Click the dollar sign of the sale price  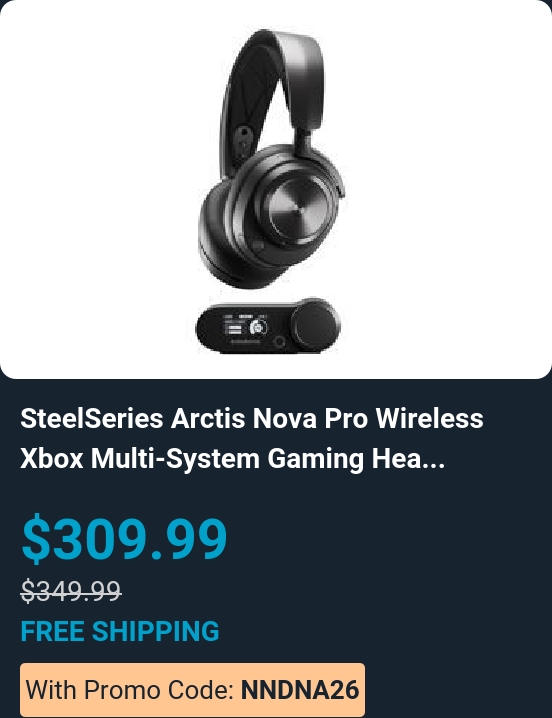pyautogui.click(x=36, y=538)
